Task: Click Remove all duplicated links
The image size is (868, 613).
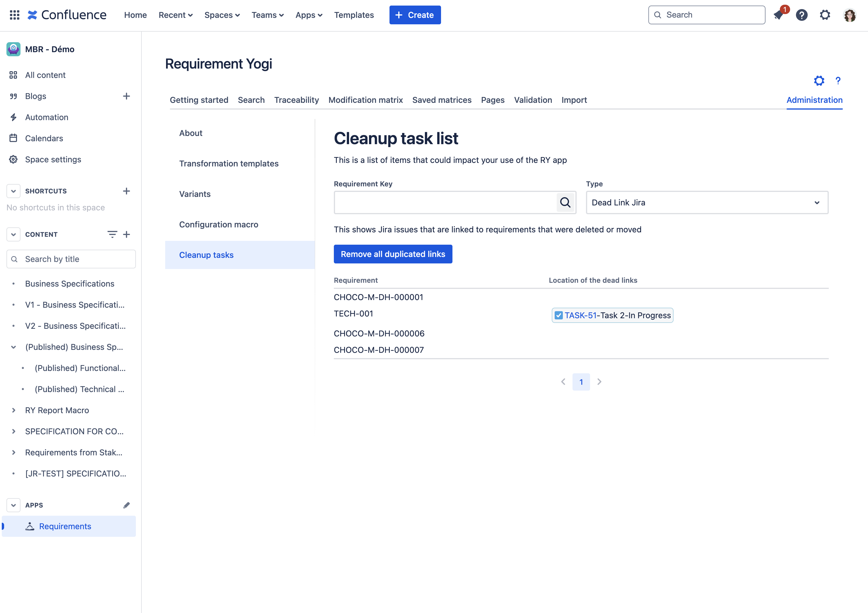Action: 393,254
